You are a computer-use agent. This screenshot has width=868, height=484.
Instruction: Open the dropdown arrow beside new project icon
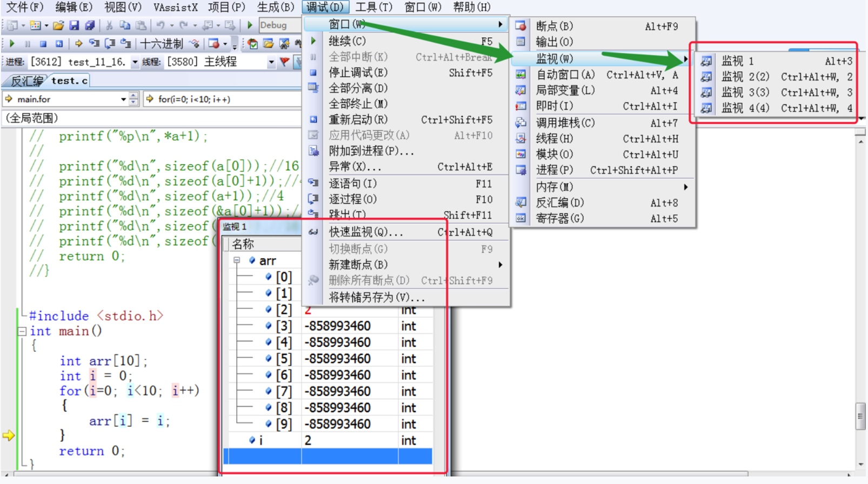click(23, 25)
